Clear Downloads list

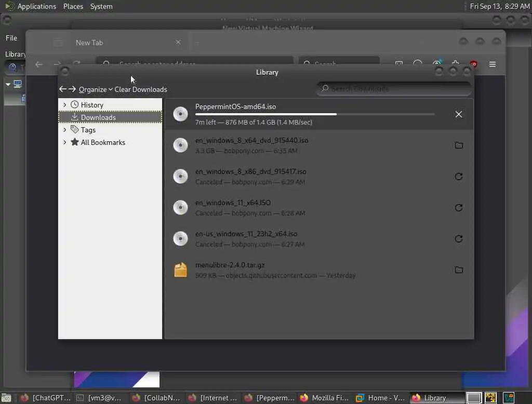click(x=141, y=89)
